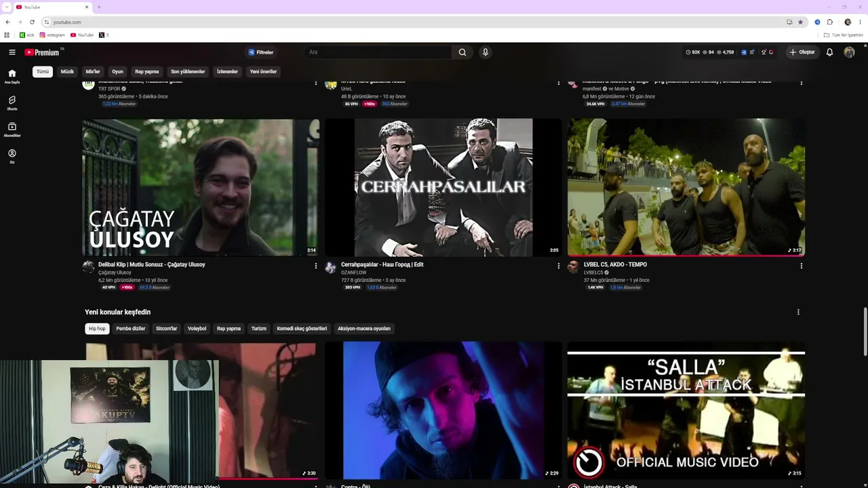Open more options for Delibal Klip video
This screenshot has width=868, height=488.
[315, 266]
